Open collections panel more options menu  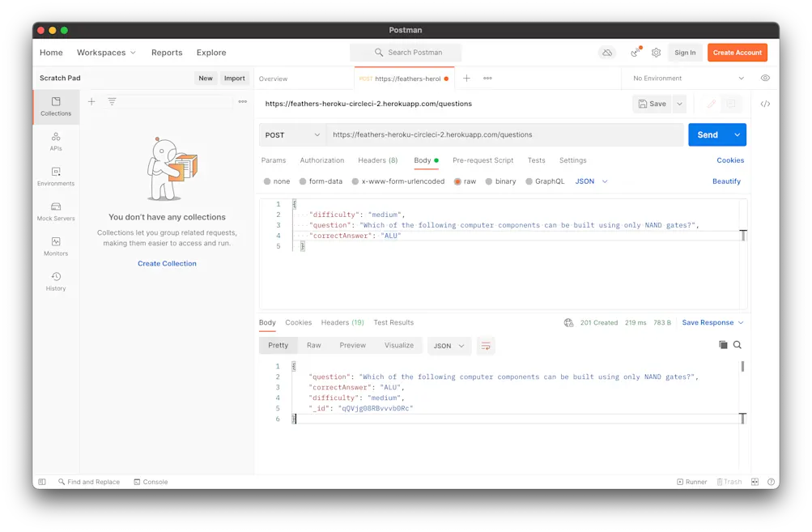[x=242, y=101]
